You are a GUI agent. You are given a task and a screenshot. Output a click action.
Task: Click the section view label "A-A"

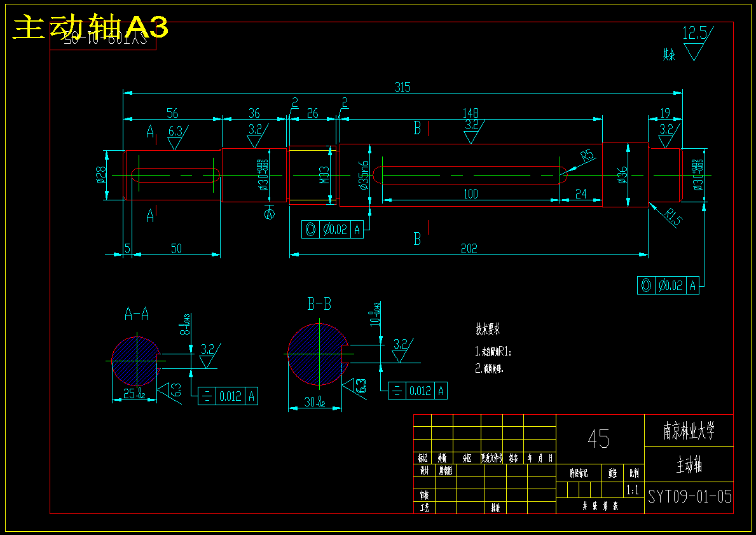tap(137, 314)
